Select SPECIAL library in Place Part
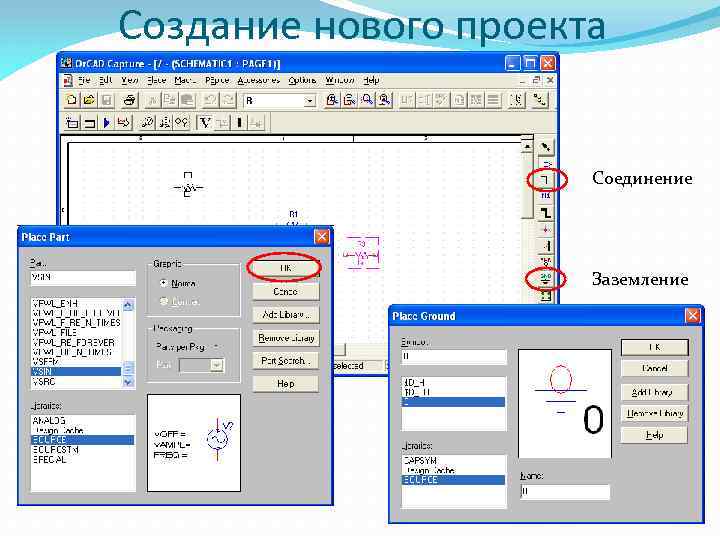 tap(83, 459)
